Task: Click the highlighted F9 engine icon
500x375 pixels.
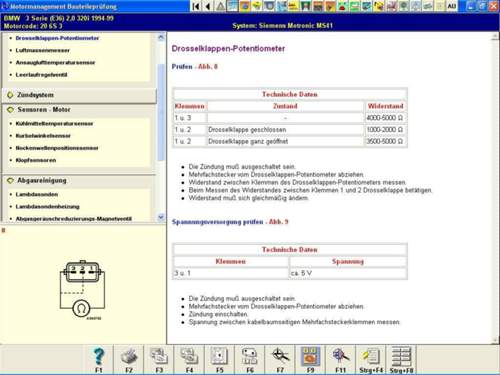Action: (310, 357)
